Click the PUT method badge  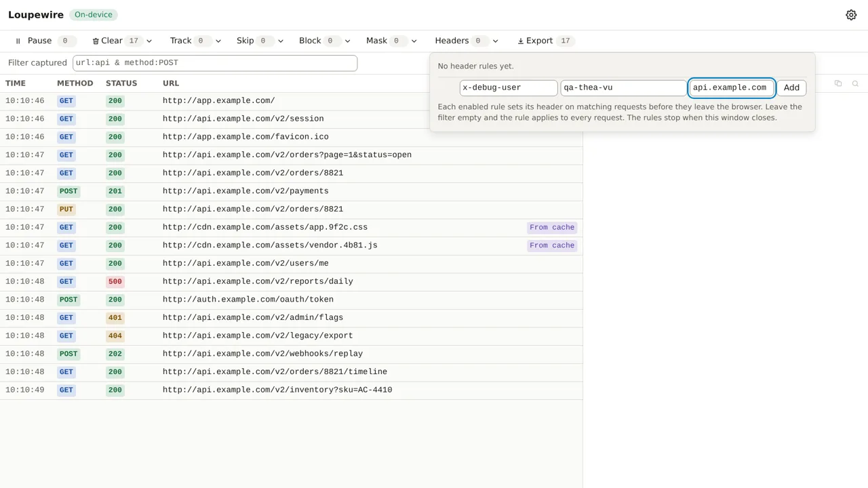point(66,209)
